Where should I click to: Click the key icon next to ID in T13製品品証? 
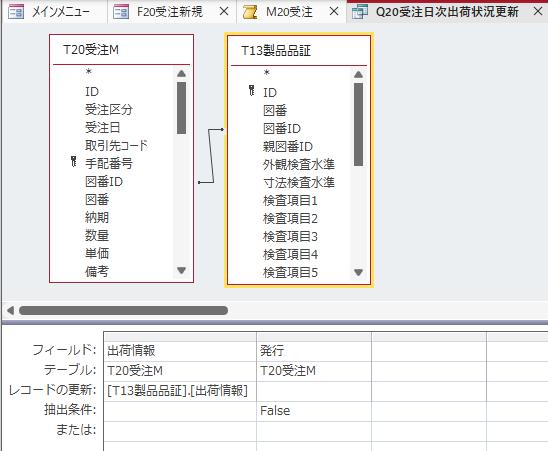252,91
